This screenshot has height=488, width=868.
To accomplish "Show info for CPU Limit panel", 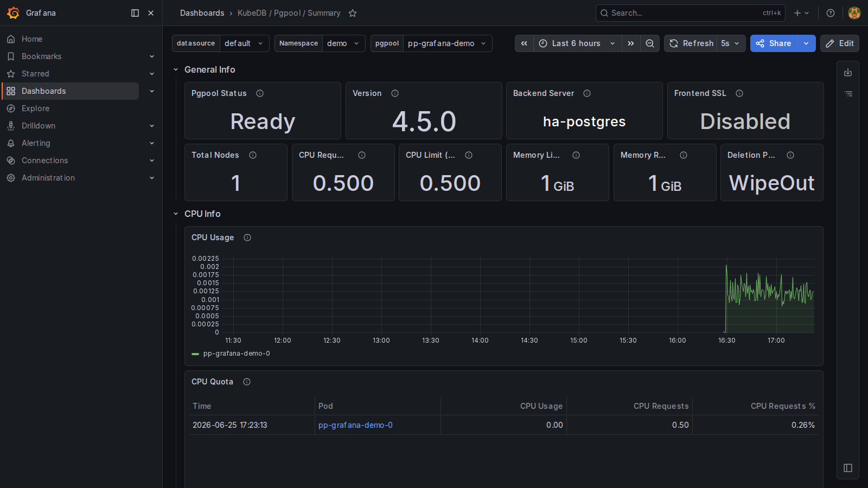I will pos(469,155).
